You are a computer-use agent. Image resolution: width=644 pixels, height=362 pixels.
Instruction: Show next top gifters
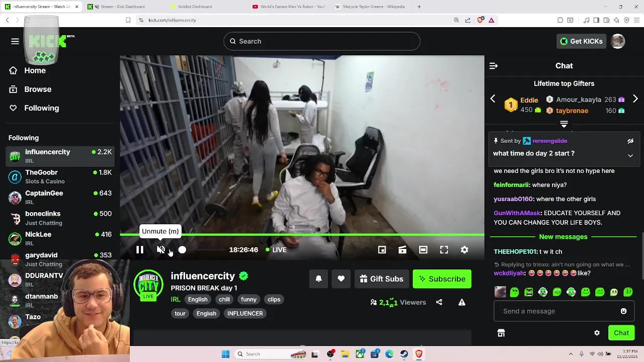pos(635,99)
